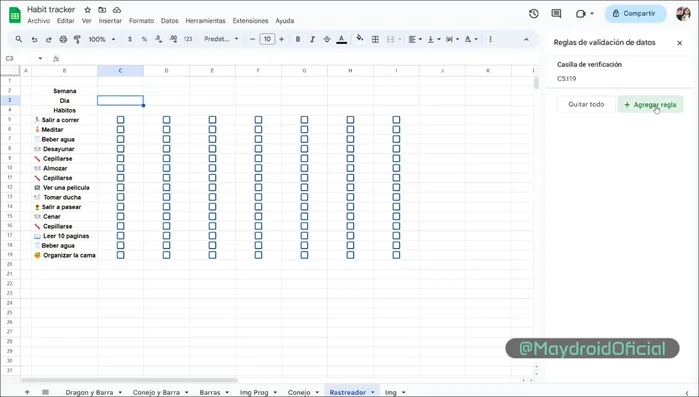Check the Organizar la cama box in column I
Image resolution: width=699 pixels, height=397 pixels.
396,255
